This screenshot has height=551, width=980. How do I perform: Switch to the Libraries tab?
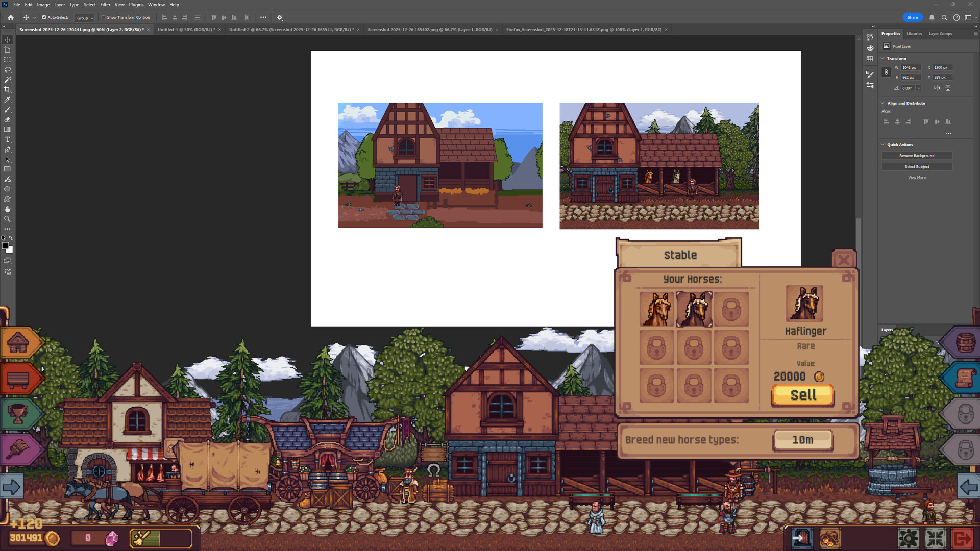(914, 33)
